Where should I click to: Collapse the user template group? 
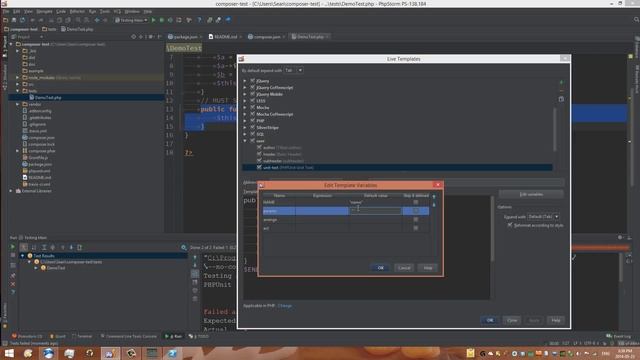click(x=245, y=141)
